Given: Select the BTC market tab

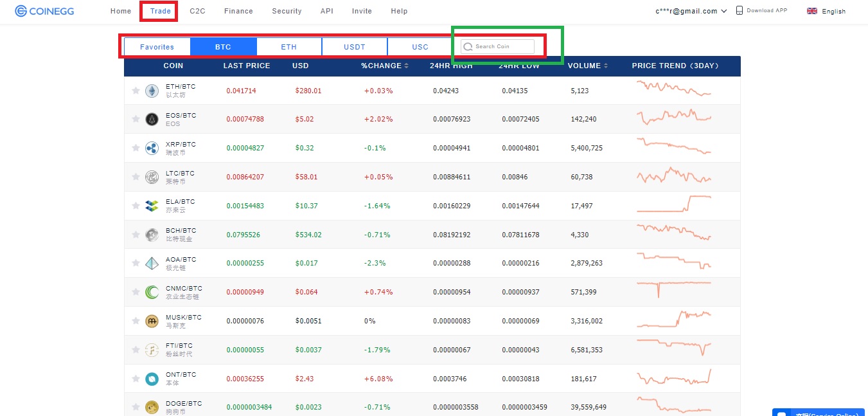Looking at the screenshot, I should [x=223, y=47].
